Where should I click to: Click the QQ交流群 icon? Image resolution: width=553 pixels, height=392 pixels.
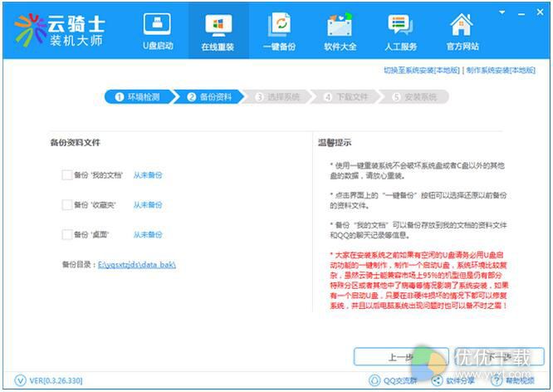coord(374,380)
